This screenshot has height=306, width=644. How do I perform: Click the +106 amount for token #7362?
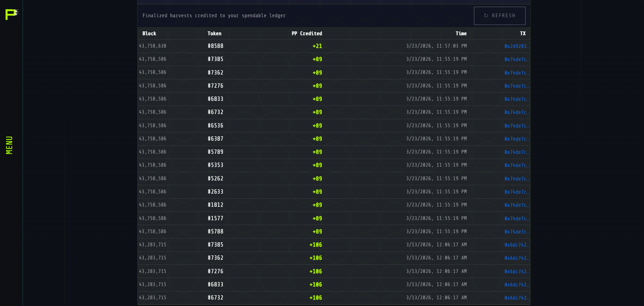316,258
